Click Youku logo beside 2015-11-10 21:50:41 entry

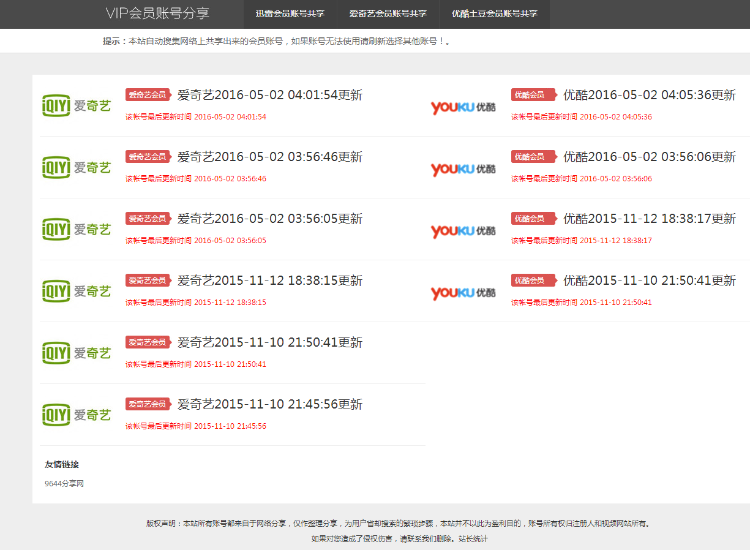coord(463,293)
